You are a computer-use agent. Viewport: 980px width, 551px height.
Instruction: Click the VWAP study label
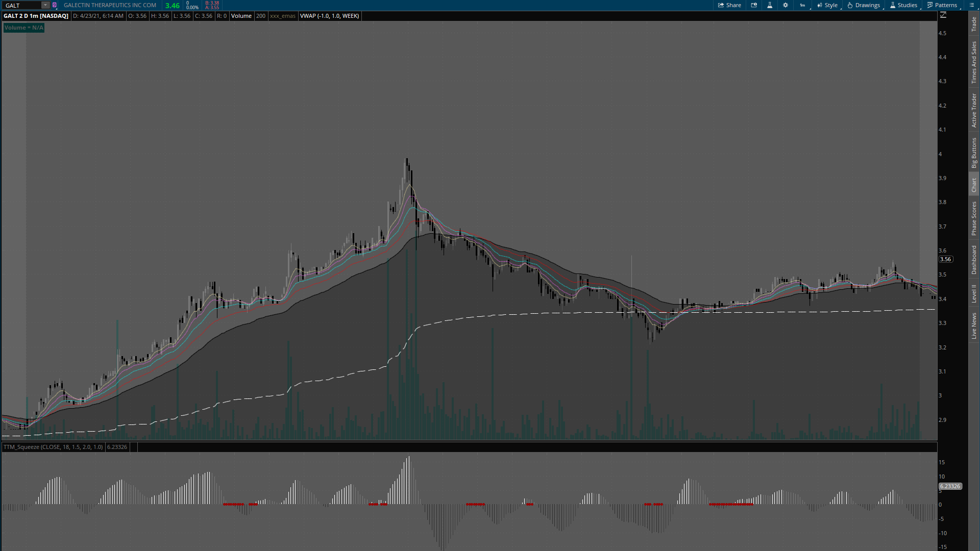329,16
